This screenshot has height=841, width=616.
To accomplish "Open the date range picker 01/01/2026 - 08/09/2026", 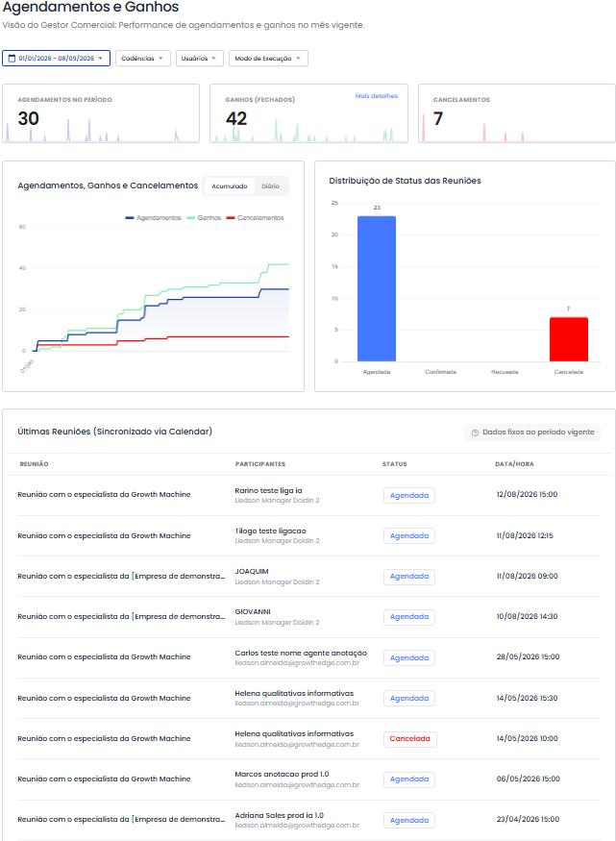I will 57,58.
